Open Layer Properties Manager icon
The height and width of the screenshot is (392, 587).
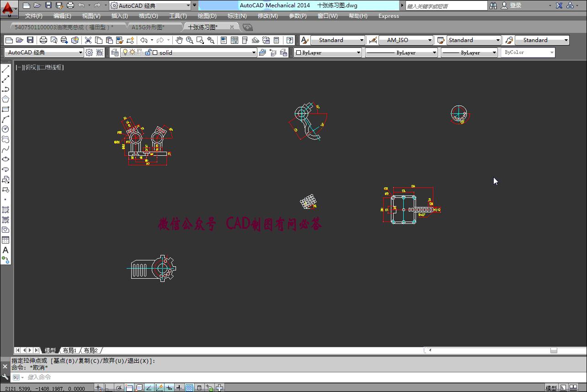[x=114, y=53]
